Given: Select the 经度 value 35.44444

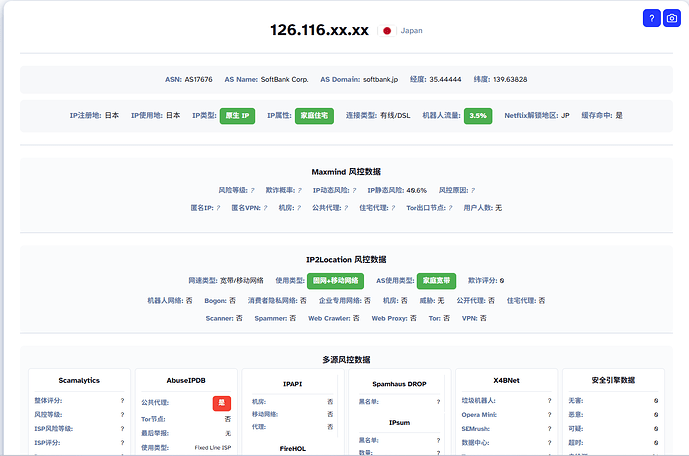Looking at the screenshot, I should pyautogui.click(x=445, y=80).
